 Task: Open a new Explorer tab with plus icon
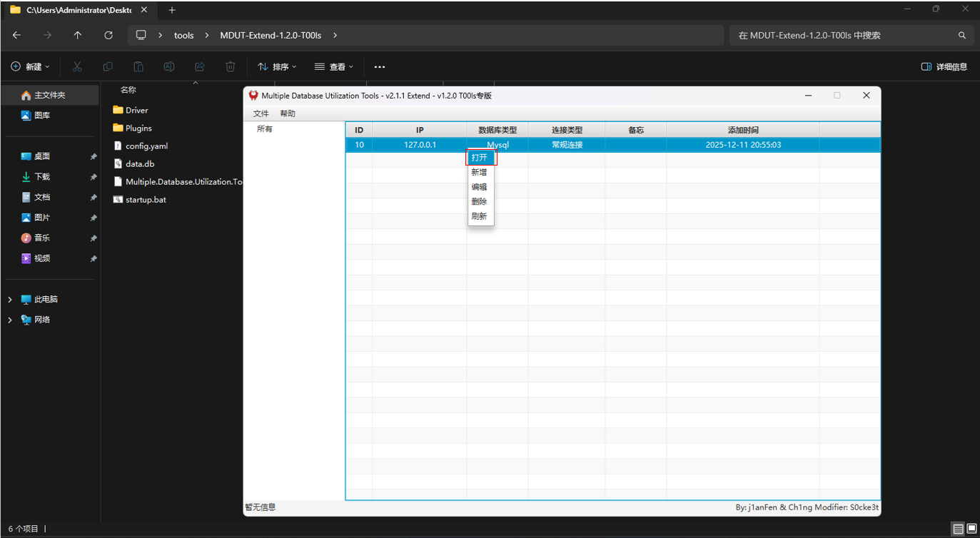(172, 10)
